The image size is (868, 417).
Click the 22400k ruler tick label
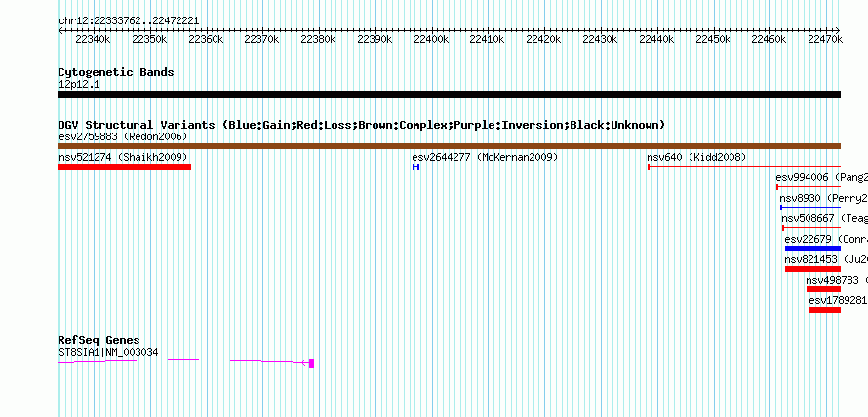(431, 39)
